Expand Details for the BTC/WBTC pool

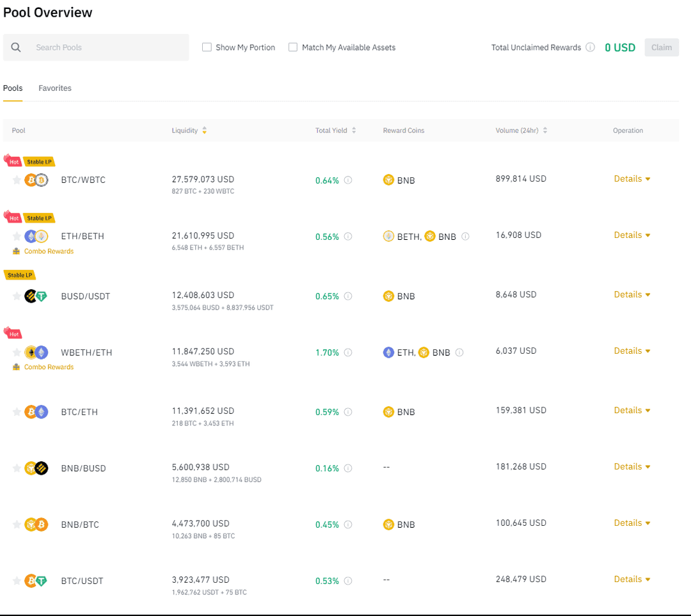[631, 178]
